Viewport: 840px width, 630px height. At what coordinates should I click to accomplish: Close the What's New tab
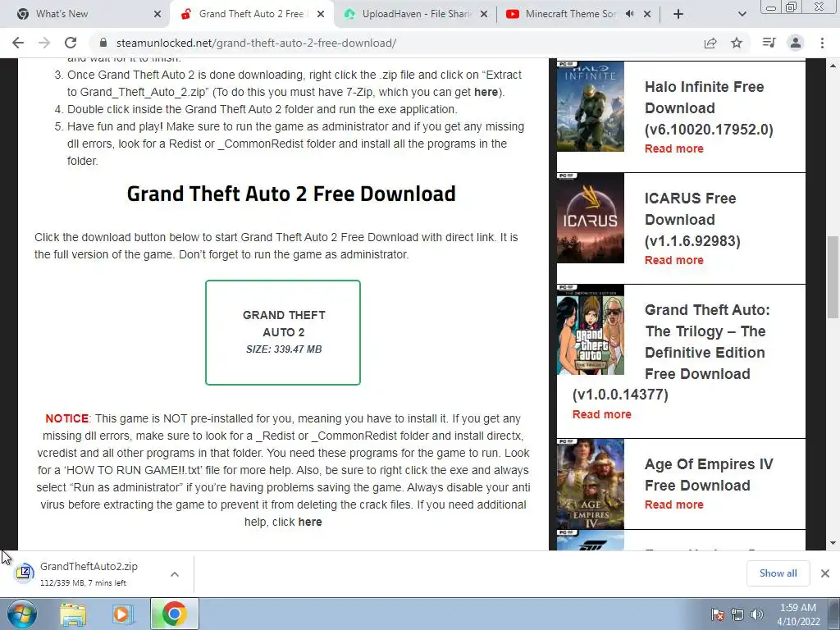pos(157,14)
